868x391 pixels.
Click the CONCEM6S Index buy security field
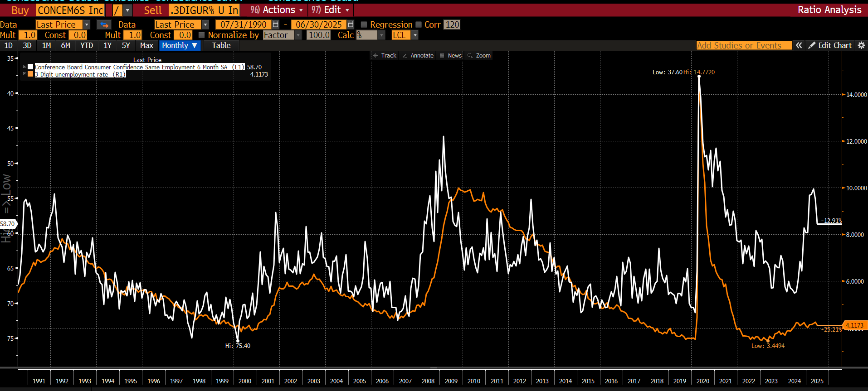70,10
